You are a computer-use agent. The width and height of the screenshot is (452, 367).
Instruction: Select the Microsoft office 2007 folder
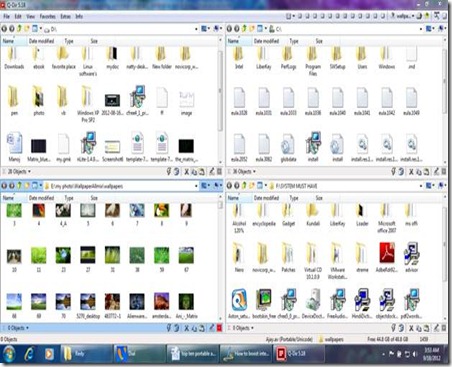386,218
